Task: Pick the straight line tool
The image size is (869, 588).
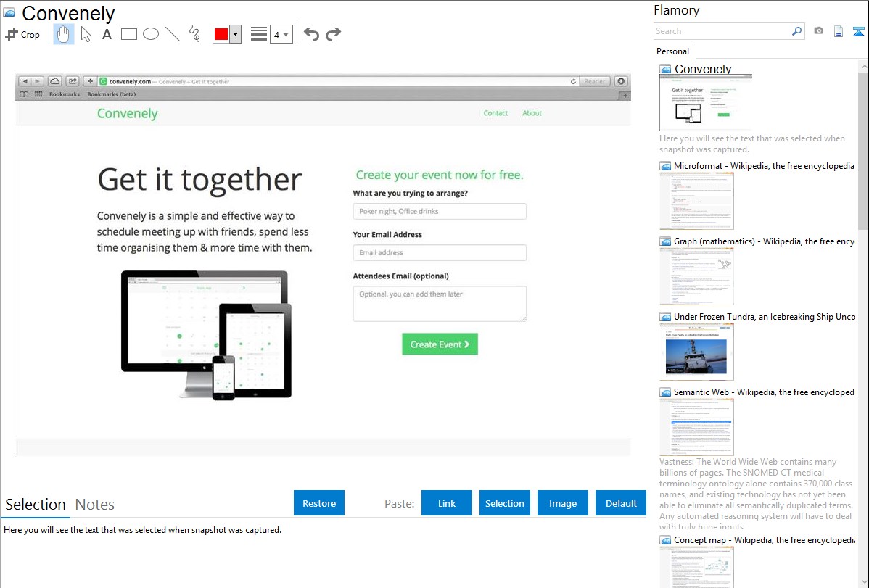Action: [173, 34]
